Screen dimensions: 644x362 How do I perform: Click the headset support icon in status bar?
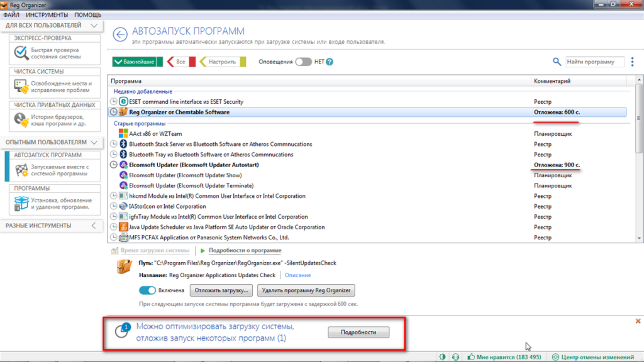tap(455, 357)
